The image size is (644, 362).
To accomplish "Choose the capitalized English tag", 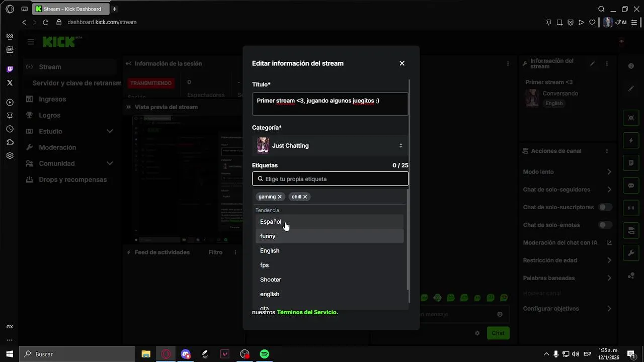I will 330,251.
